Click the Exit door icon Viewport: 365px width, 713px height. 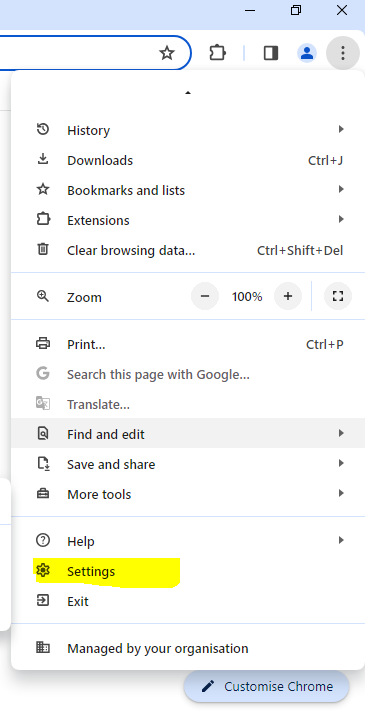(43, 600)
